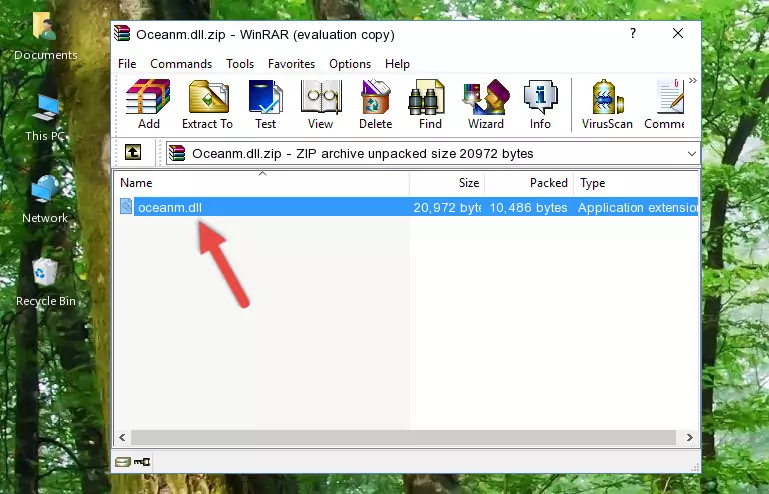Open the Comment tool
The width and height of the screenshot is (769, 494).
click(x=665, y=104)
